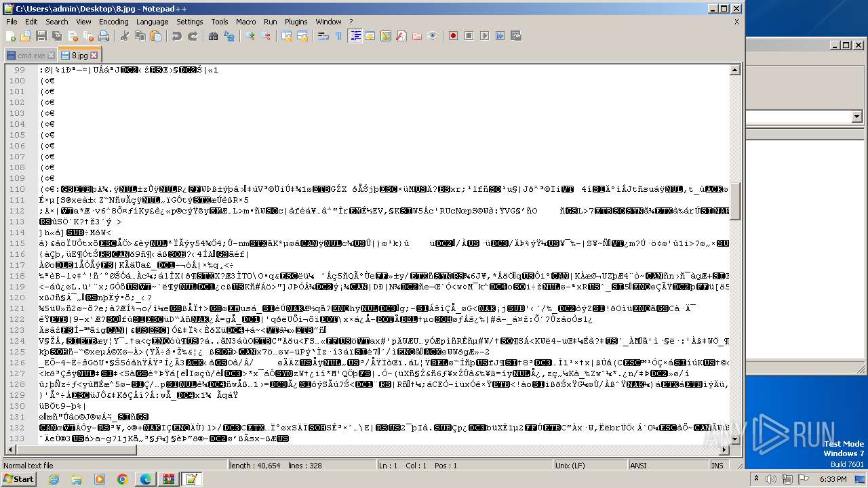Close the 8.jpg tab with its X

(94, 56)
